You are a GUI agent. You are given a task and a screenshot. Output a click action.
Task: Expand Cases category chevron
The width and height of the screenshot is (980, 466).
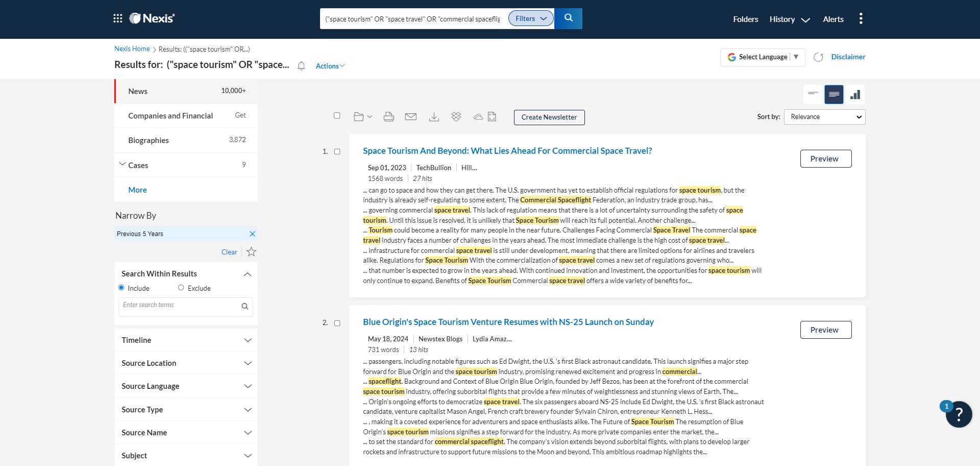point(122,165)
